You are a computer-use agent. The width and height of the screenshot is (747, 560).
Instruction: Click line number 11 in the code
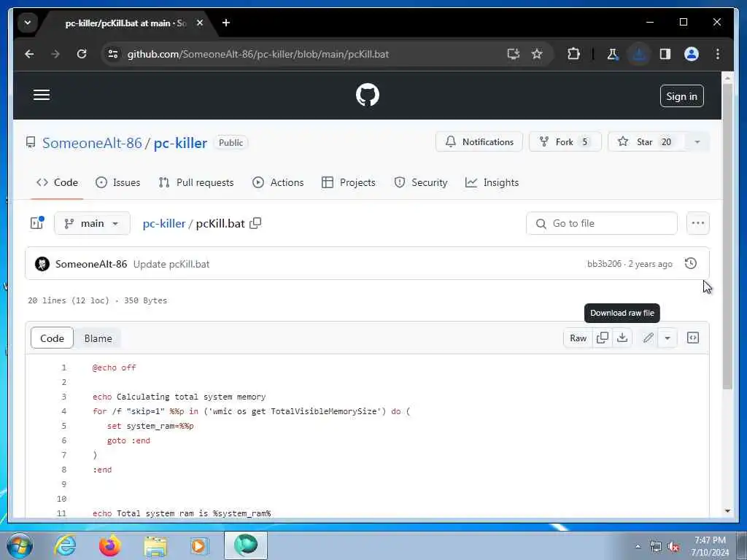tap(61, 513)
